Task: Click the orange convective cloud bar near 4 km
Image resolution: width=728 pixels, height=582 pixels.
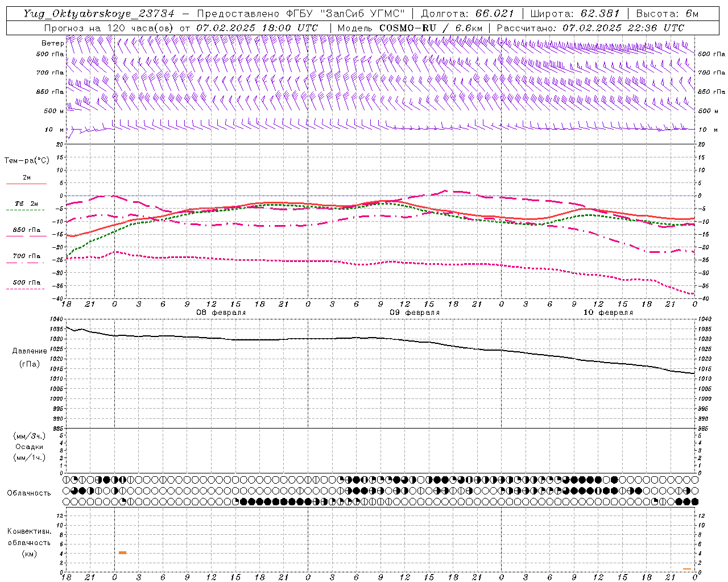Action: click(x=122, y=552)
